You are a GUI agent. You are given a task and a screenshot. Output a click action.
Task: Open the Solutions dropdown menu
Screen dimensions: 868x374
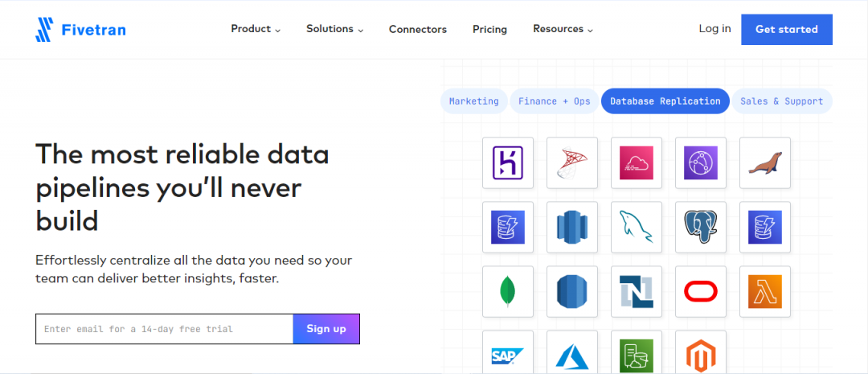334,29
